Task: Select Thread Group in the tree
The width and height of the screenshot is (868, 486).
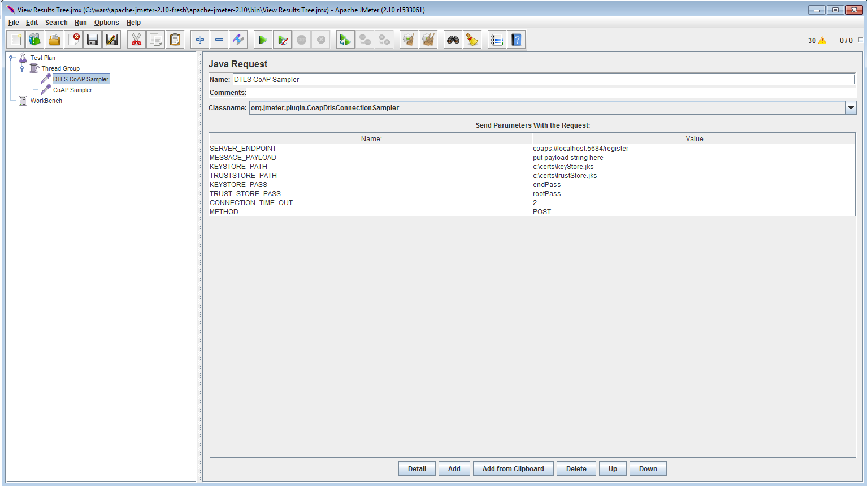Action: (x=60, y=68)
